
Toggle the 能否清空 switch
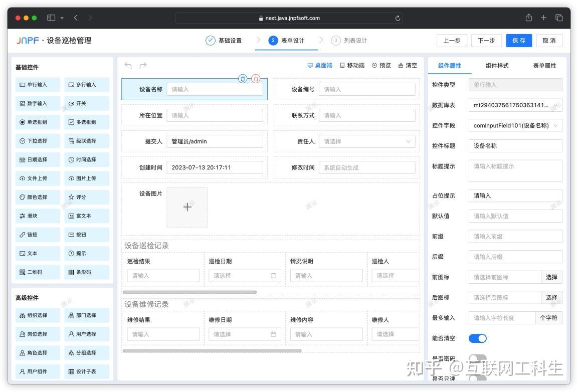477,338
